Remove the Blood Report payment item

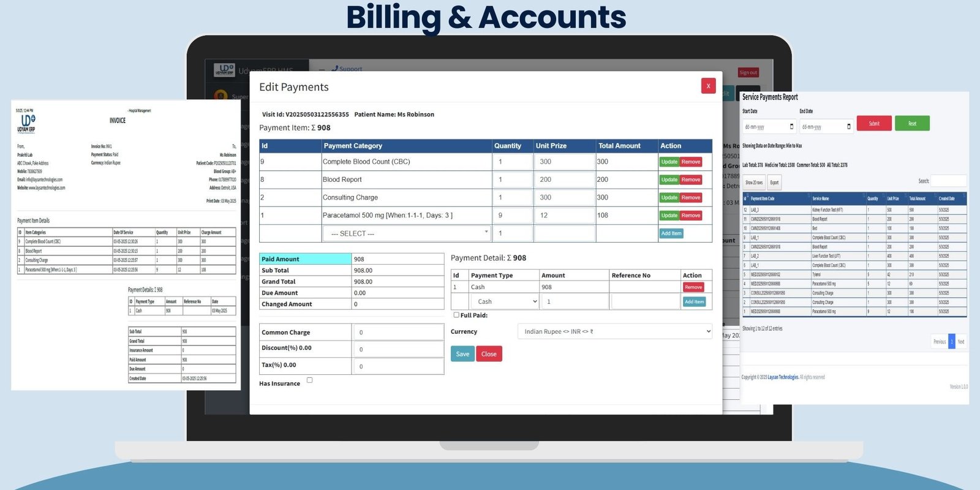pyautogui.click(x=691, y=179)
